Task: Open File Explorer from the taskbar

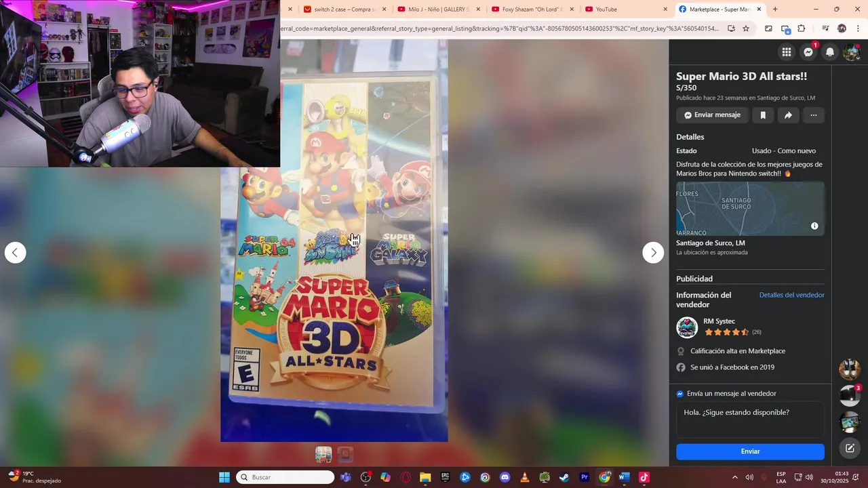Action: (425, 477)
